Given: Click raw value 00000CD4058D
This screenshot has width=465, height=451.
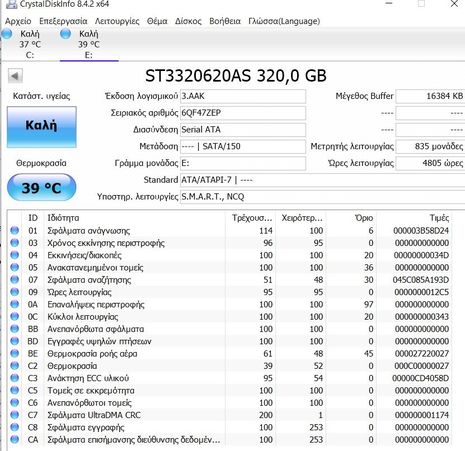Looking at the screenshot, I should (x=420, y=378).
